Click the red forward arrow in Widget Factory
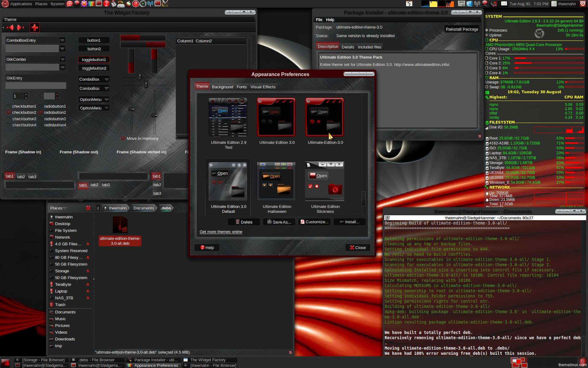The width and height of the screenshot is (588, 368). coord(20,28)
